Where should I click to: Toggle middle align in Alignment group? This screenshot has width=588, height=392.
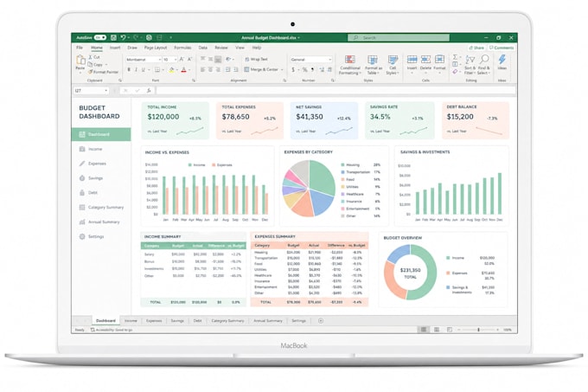[210, 59]
